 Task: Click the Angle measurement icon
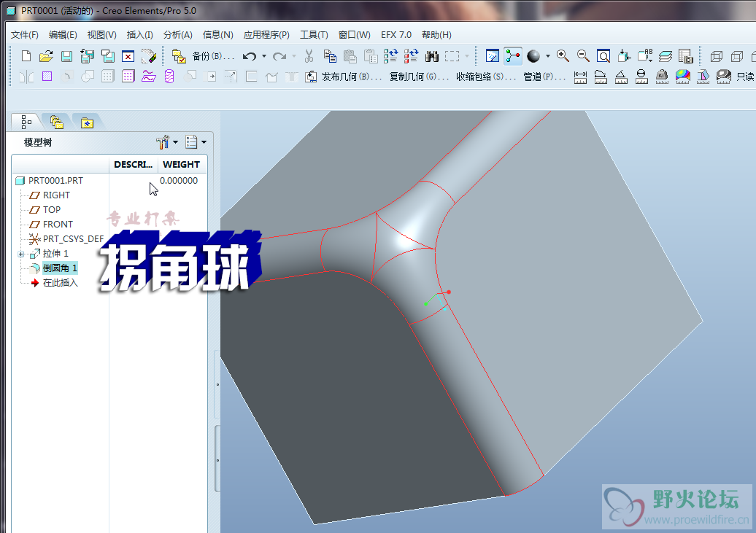[621, 77]
